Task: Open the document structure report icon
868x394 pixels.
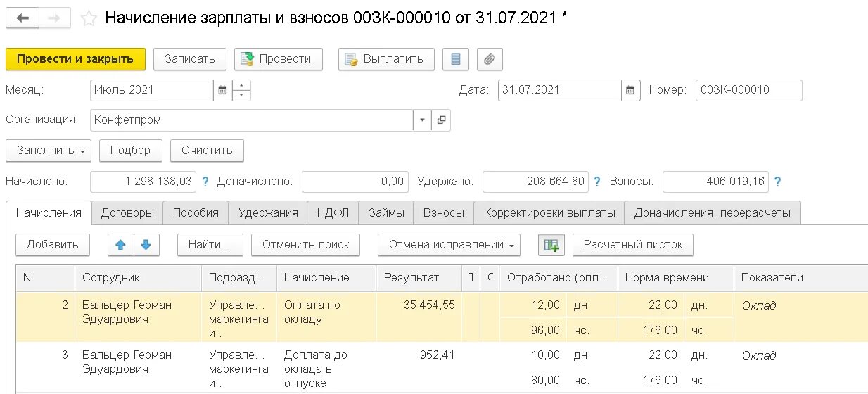Action: tap(455, 59)
